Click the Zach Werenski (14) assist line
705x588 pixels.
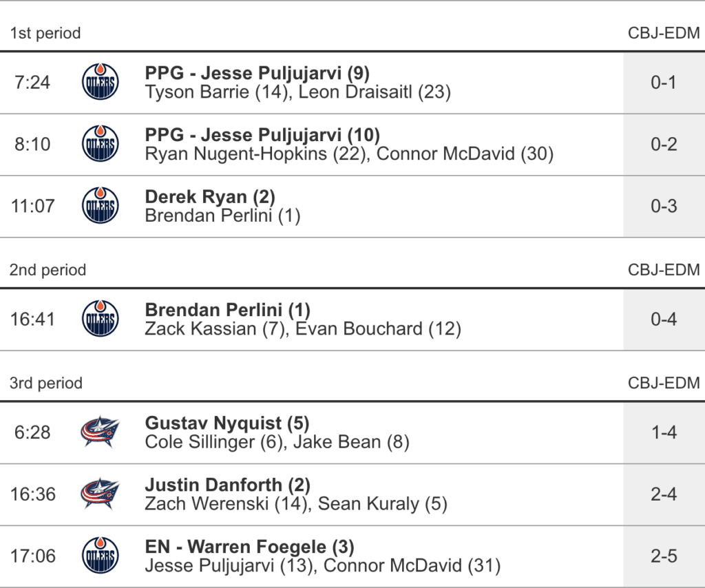tap(296, 504)
